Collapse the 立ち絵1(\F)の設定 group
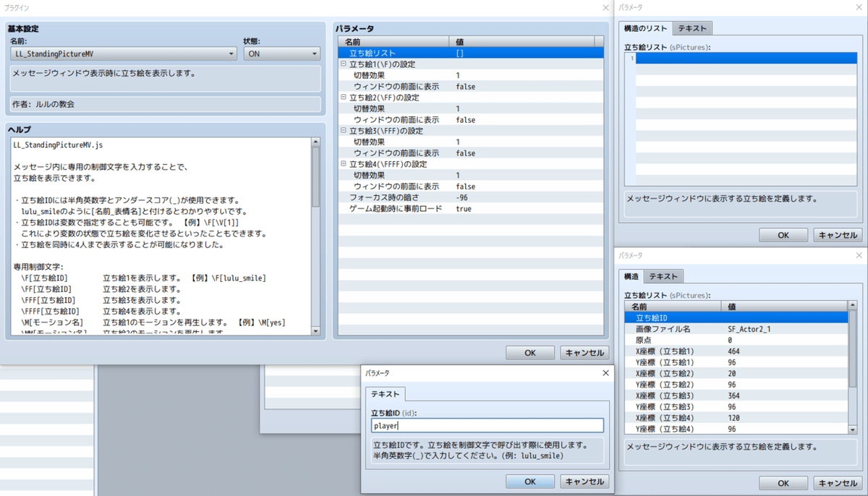 [341, 64]
